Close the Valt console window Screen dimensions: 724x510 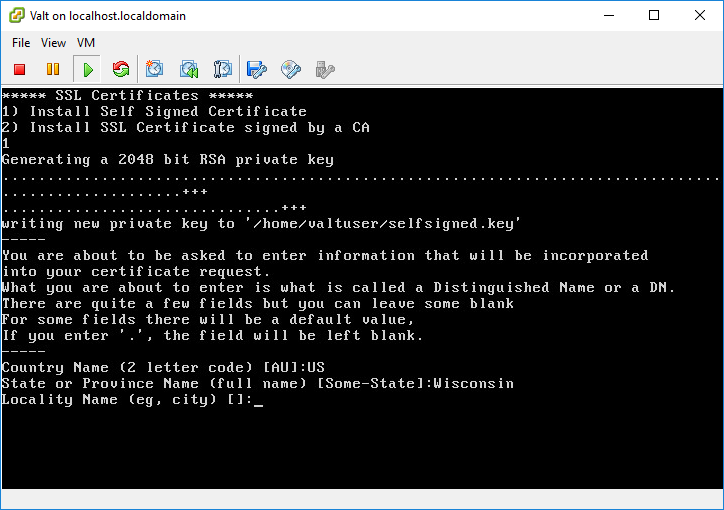pyautogui.click(x=700, y=15)
